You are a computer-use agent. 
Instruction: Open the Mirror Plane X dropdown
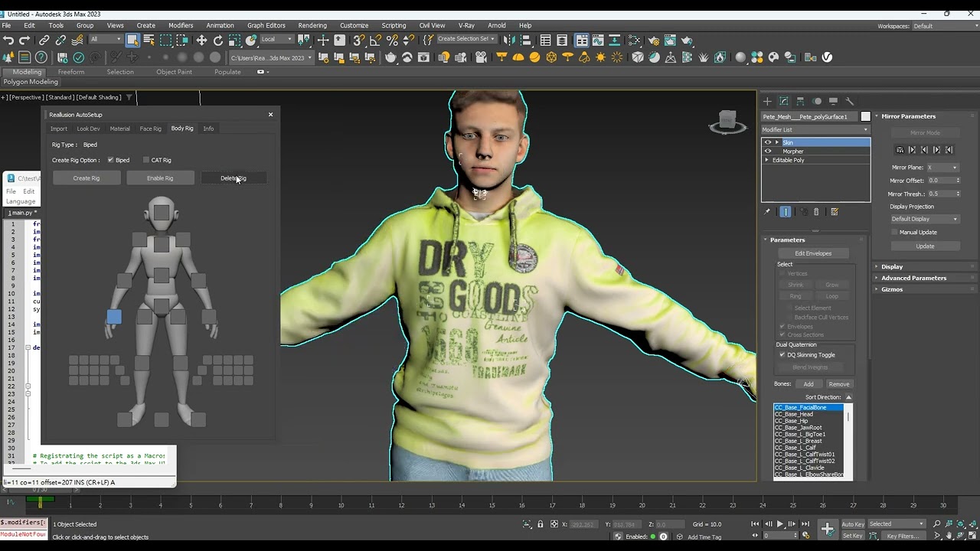[x=942, y=168]
